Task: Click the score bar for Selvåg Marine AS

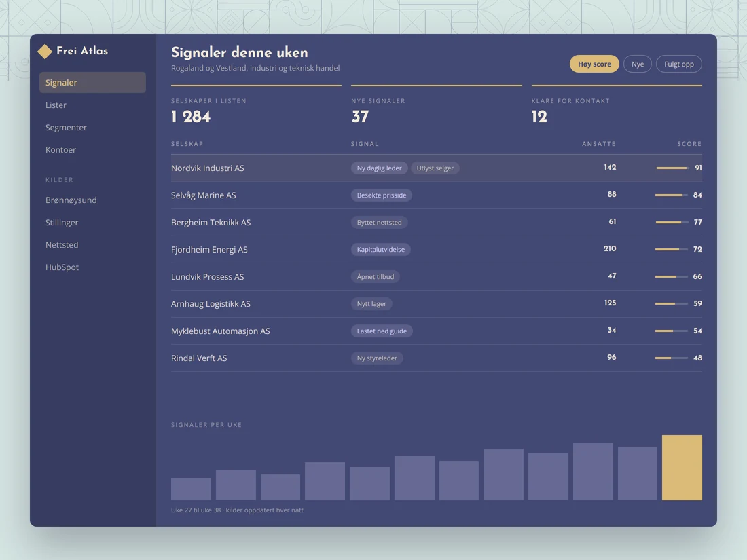Action: tap(671, 195)
